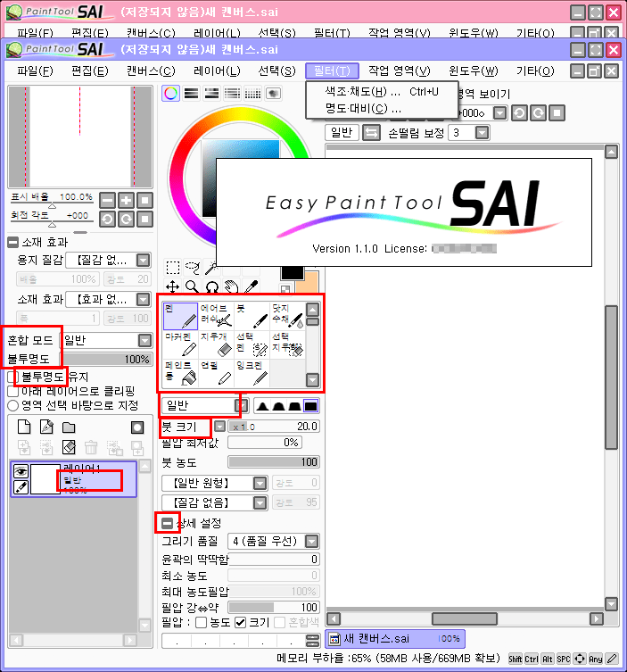Pick the eyedropper color picker tool

coord(251,286)
